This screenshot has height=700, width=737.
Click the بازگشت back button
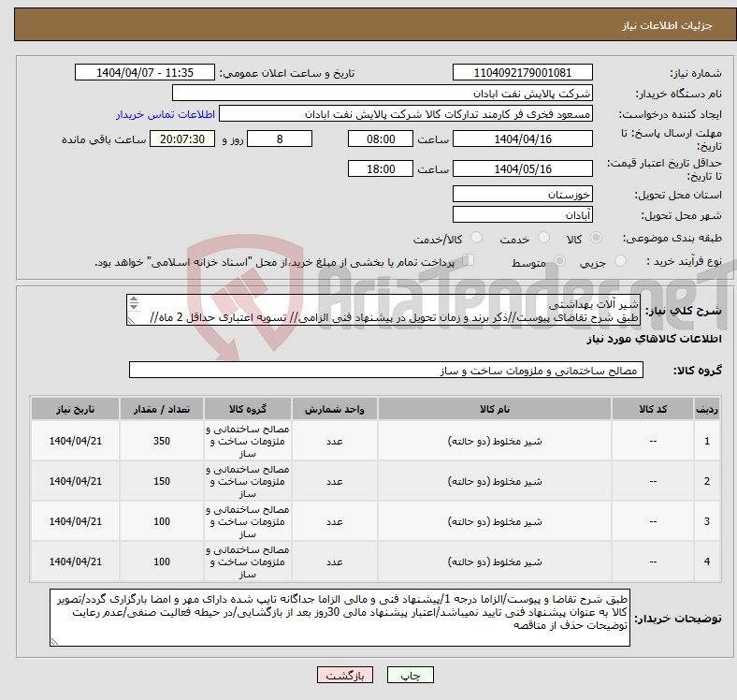point(345,675)
